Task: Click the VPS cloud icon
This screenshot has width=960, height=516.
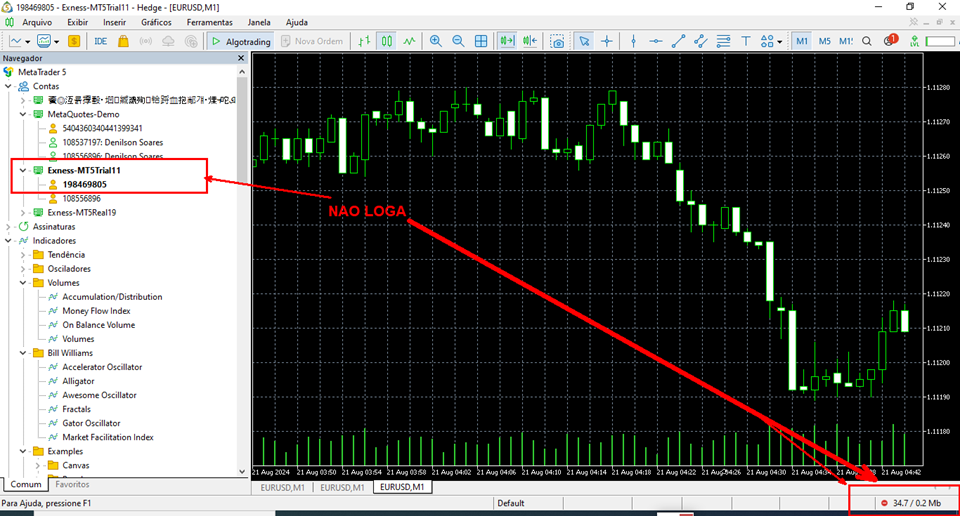Action: point(168,41)
